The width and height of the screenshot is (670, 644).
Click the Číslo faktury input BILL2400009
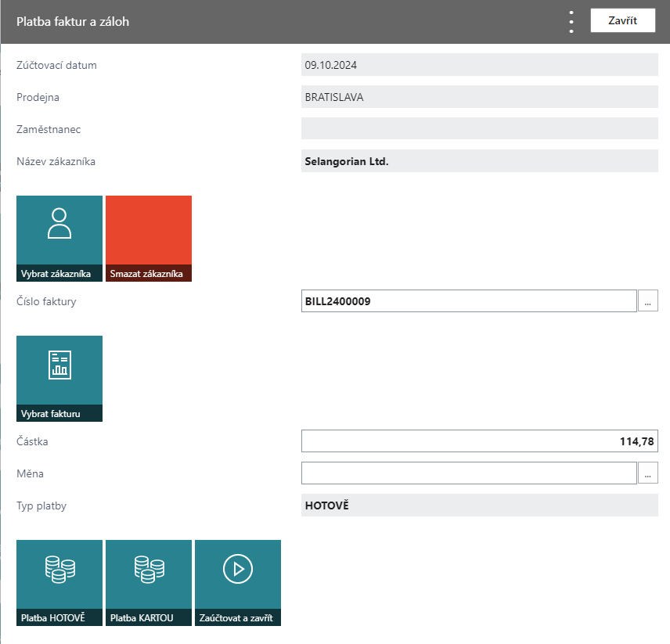point(469,301)
